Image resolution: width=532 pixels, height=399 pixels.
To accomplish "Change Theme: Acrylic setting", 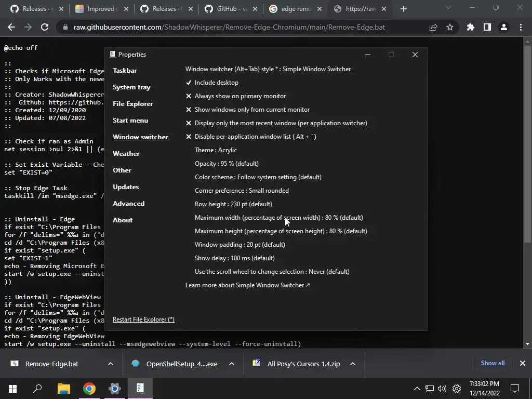I will click(216, 150).
